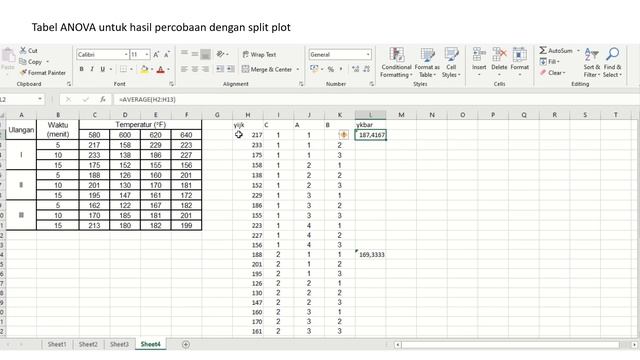Click the Orientation text-angle icon
640x360 pixels.
pyautogui.click(x=220, y=54)
